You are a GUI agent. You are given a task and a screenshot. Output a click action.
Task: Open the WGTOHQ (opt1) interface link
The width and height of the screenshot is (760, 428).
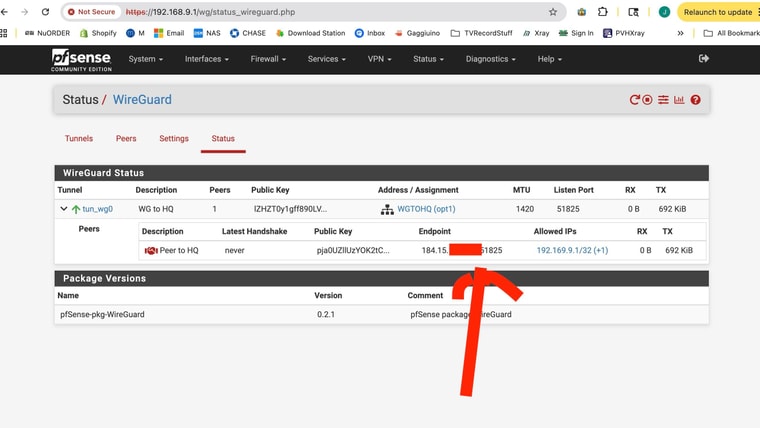click(426, 209)
